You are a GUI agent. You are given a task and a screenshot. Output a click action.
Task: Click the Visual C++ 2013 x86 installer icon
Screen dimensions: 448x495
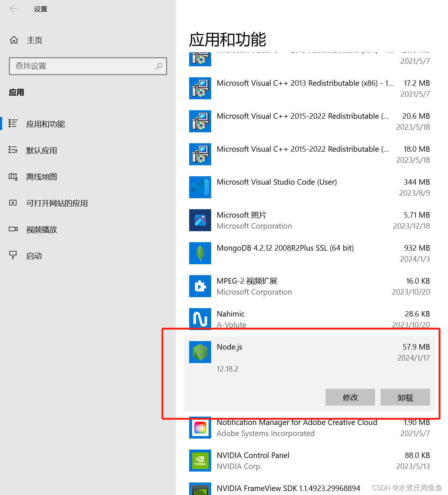click(x=200, y=88)
